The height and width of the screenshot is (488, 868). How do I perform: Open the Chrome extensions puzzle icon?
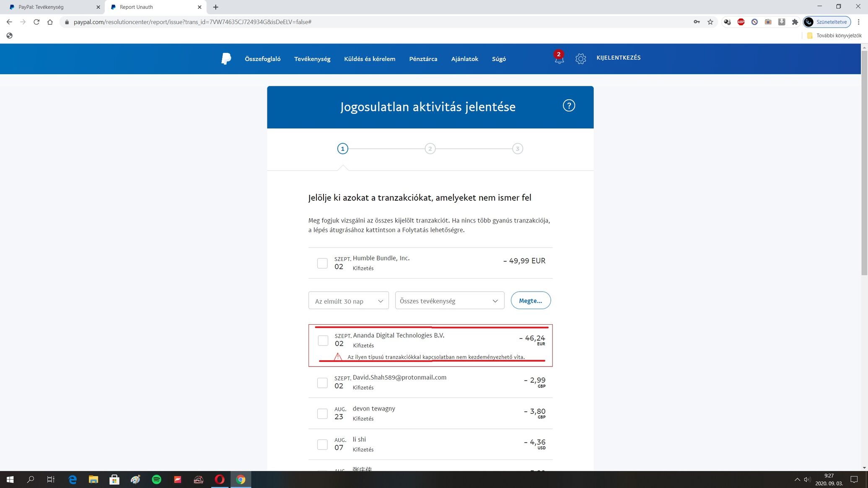[795, 22]
